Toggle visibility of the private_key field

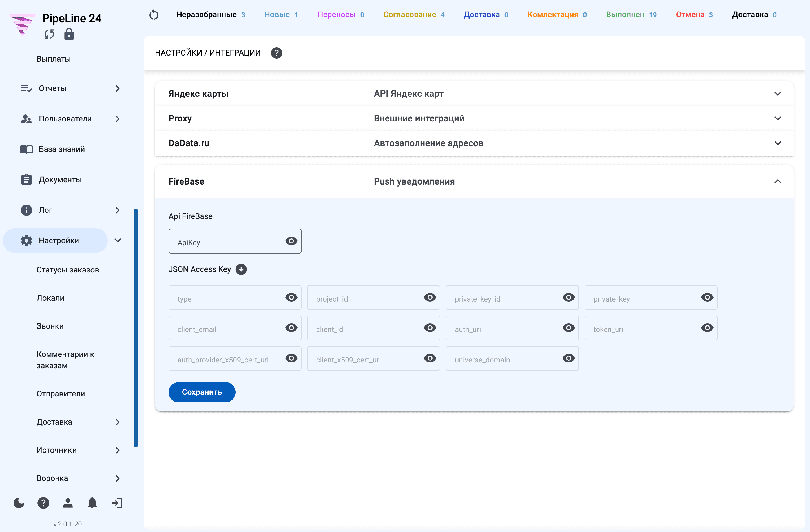(x=707, y=298)
